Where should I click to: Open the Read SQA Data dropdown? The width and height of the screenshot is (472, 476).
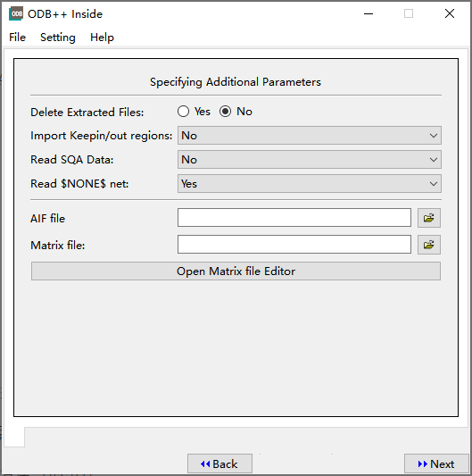point(310,159)
